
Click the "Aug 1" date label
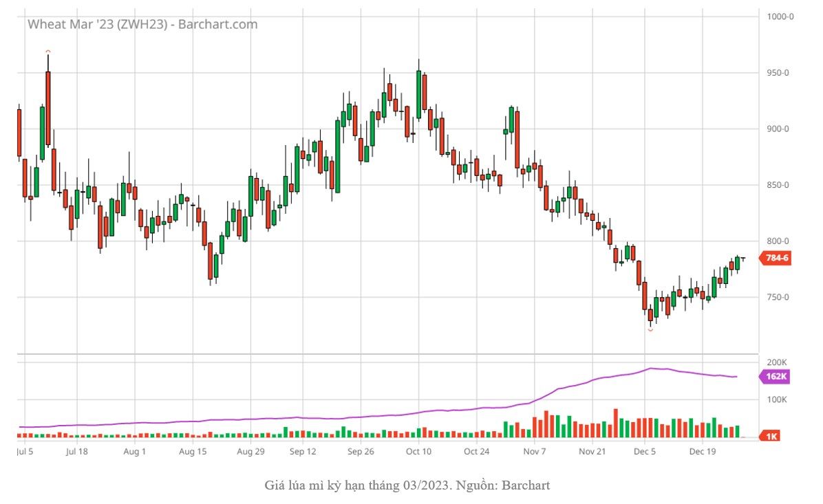134,452
